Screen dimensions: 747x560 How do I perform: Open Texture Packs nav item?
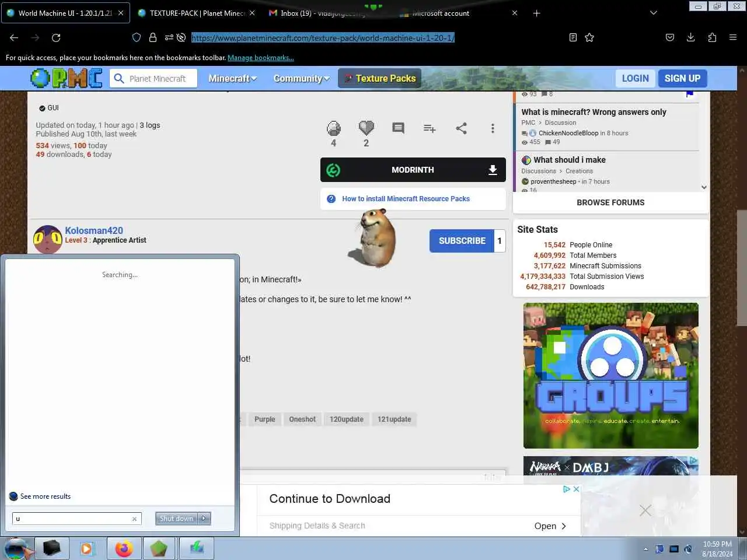tap(379, 78)
